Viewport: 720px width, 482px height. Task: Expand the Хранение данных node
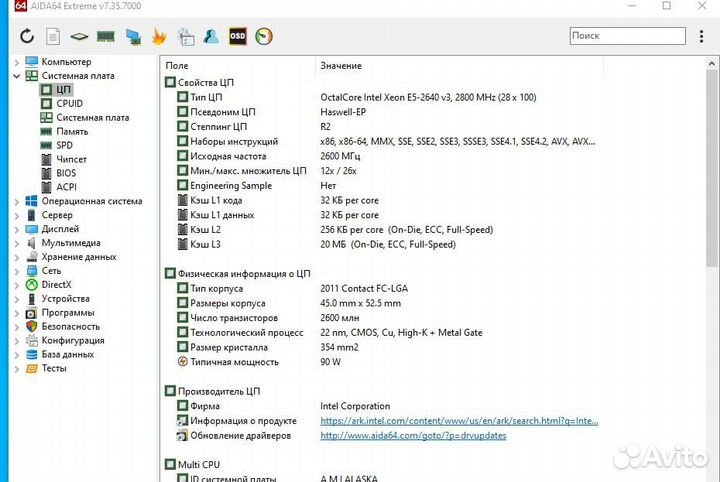(x=17, y=257)
